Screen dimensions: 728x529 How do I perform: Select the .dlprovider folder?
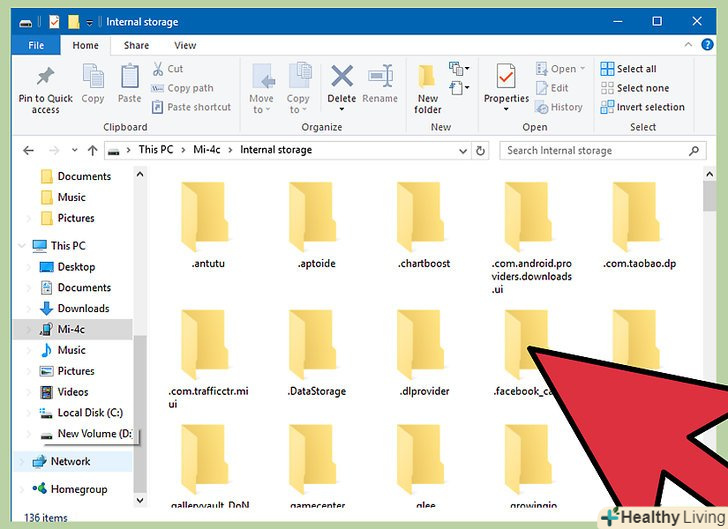pyautogui.click(x=424, y=353)
